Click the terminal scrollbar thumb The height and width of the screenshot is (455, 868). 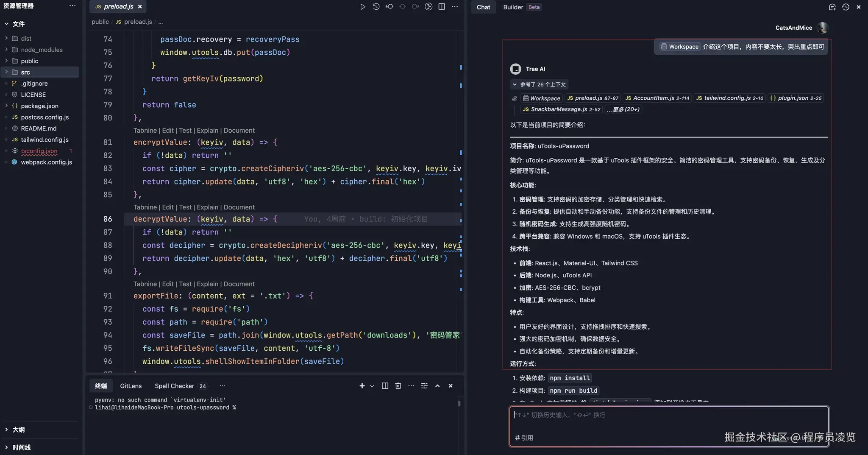(459, 403)
